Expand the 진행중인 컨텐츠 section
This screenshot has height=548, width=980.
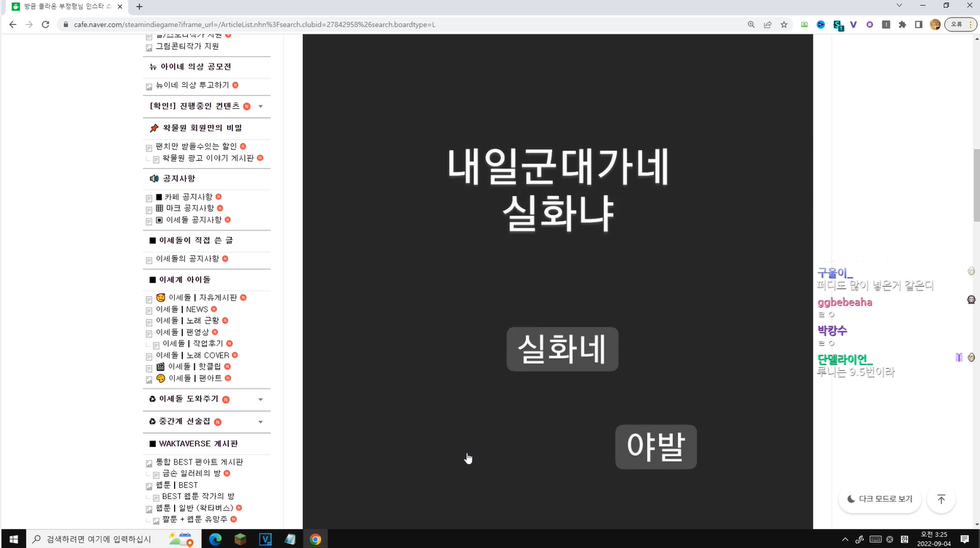(x=261, y=106)
